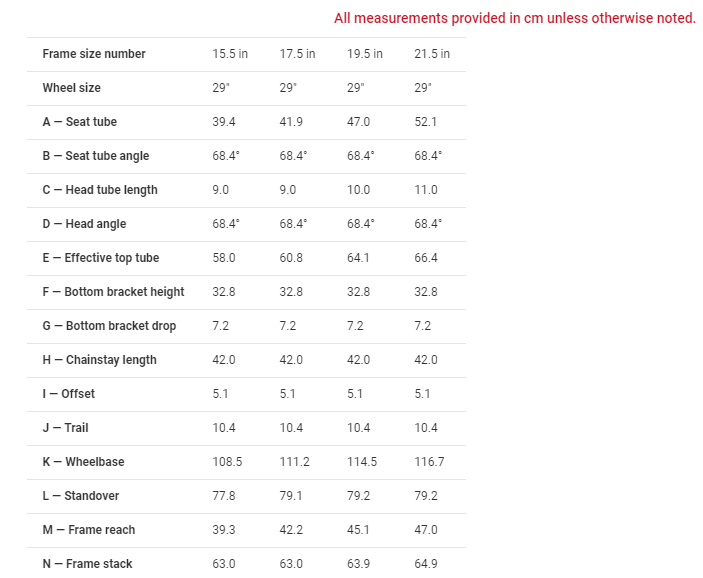Select the "N — Frame stack" label
This screenshot has height=578, width=703.
(87, 564)
